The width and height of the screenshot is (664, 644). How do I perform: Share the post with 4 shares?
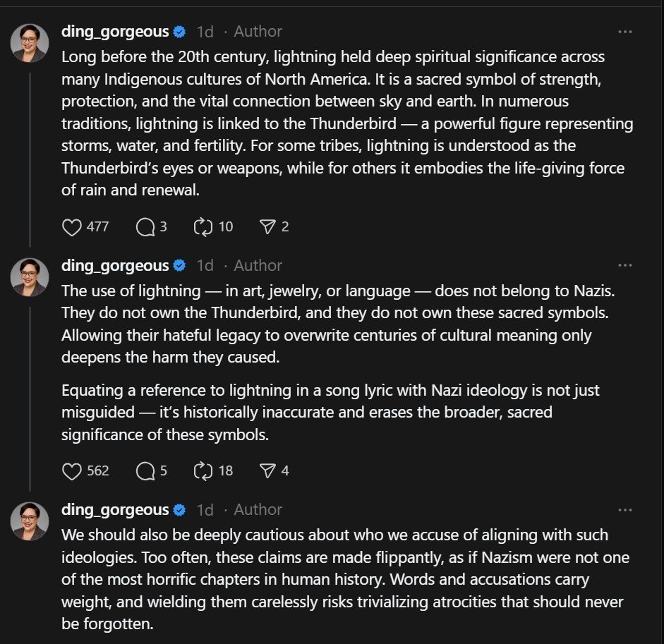pos(267,470)
